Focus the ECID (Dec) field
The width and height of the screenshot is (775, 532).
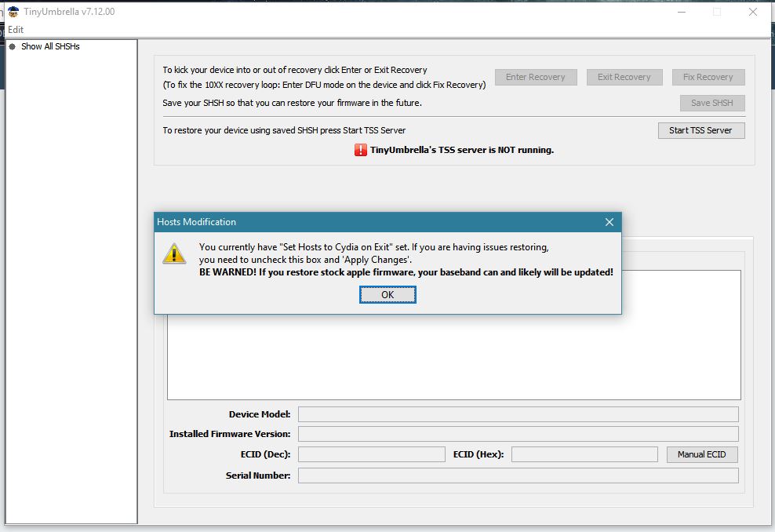coord(372,454)
